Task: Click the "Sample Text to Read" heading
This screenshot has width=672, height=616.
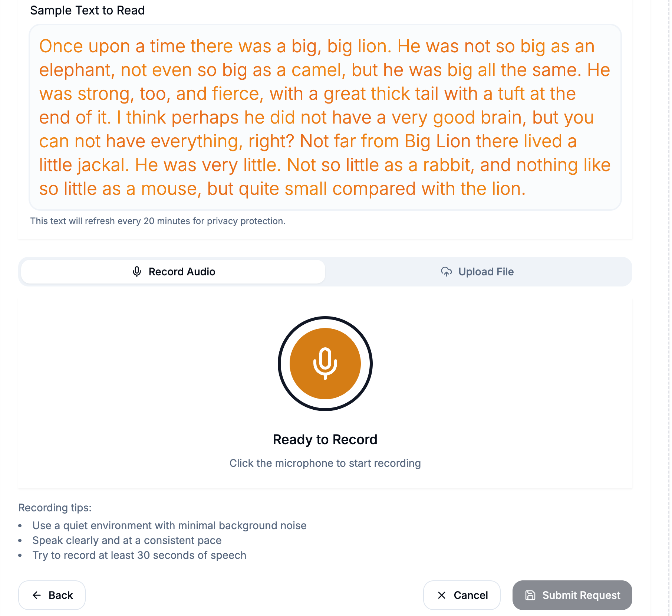Action: tap(88, 10)
